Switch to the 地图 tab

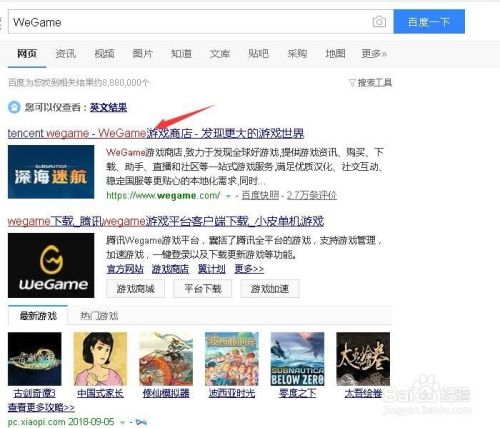335,54
